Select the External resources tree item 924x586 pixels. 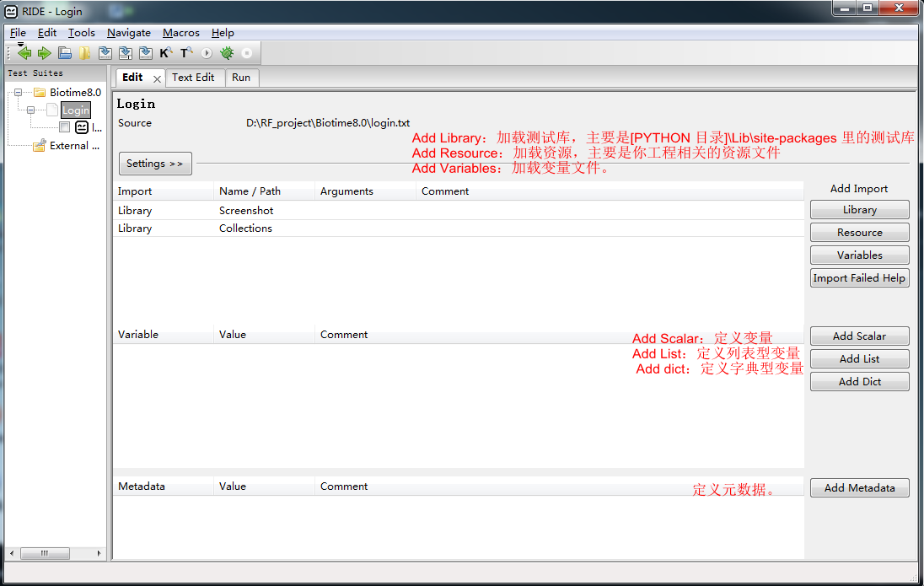tap(74, 146)
